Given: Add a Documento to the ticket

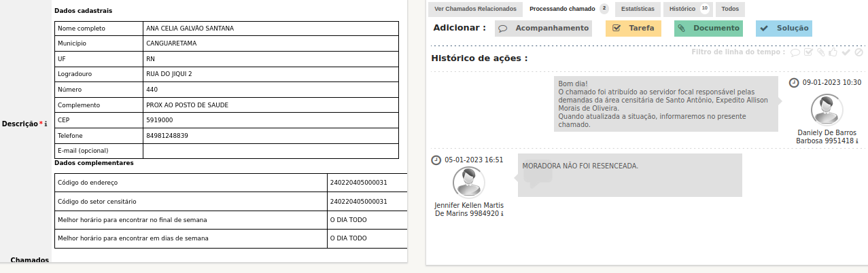Looking at the screenshot, I should (708, 29).
